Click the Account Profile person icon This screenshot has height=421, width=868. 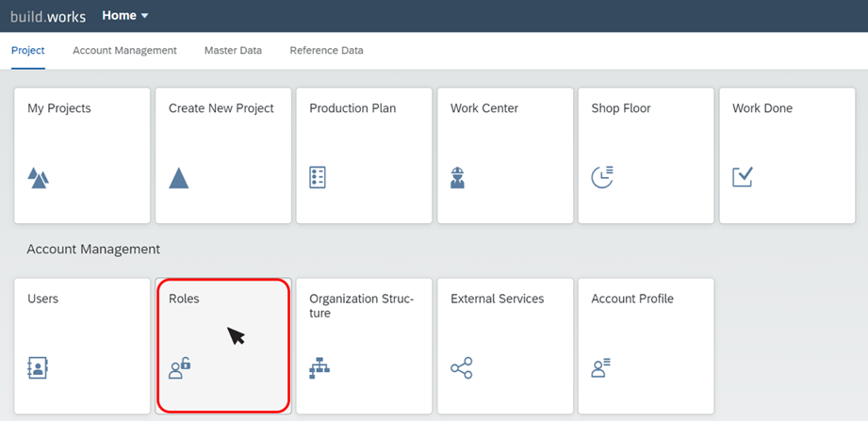point(600,368)
